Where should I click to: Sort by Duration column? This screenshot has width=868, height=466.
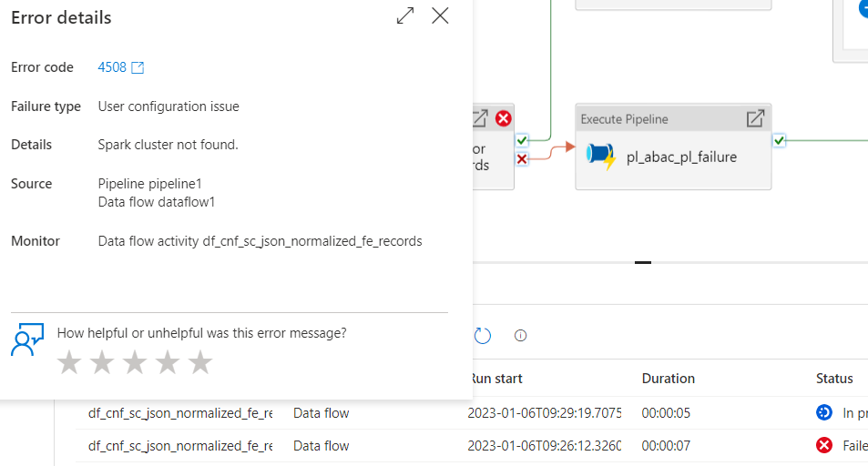click(x=669, y=379)
